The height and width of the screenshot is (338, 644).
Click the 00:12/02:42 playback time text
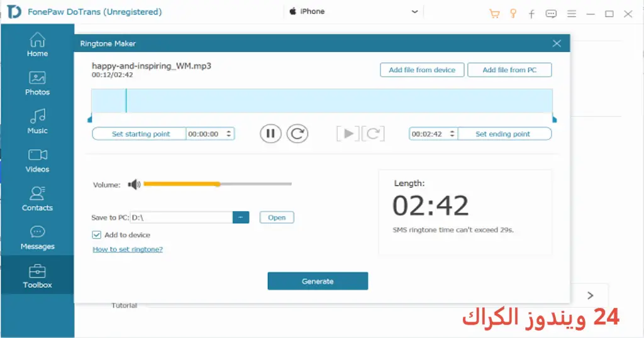pyautogui.click(x=112, y=75)
